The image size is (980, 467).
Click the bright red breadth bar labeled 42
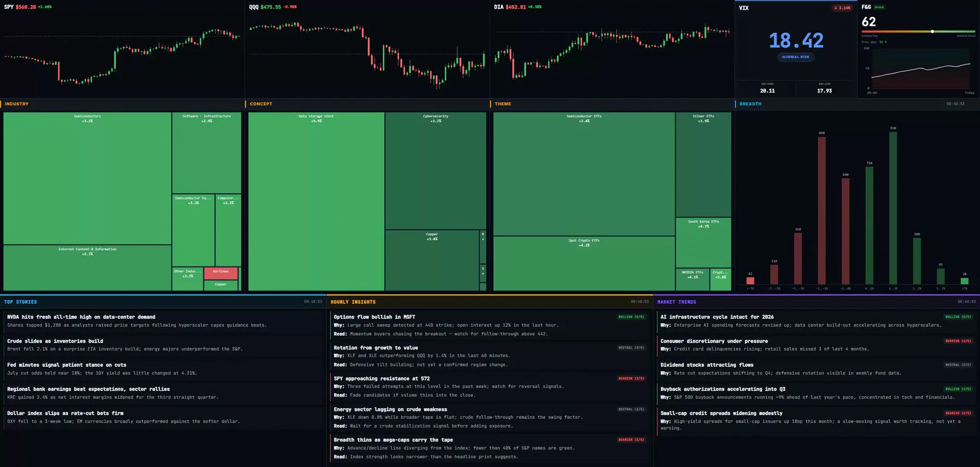(x=750, y=280)
